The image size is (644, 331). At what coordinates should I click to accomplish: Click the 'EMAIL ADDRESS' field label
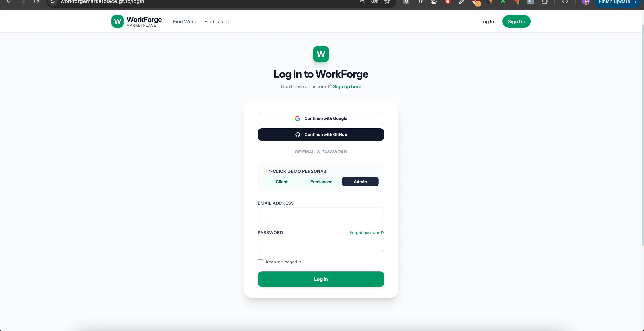coord(276,203)
